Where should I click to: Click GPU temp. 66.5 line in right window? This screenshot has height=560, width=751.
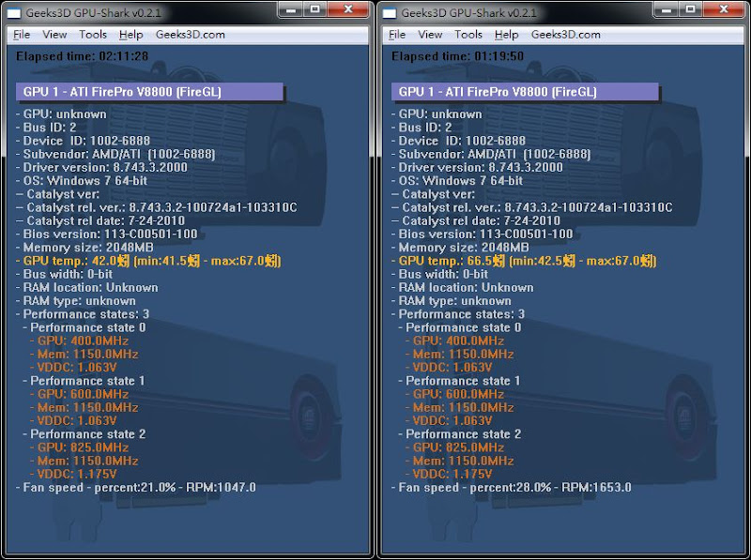[524, 261]
